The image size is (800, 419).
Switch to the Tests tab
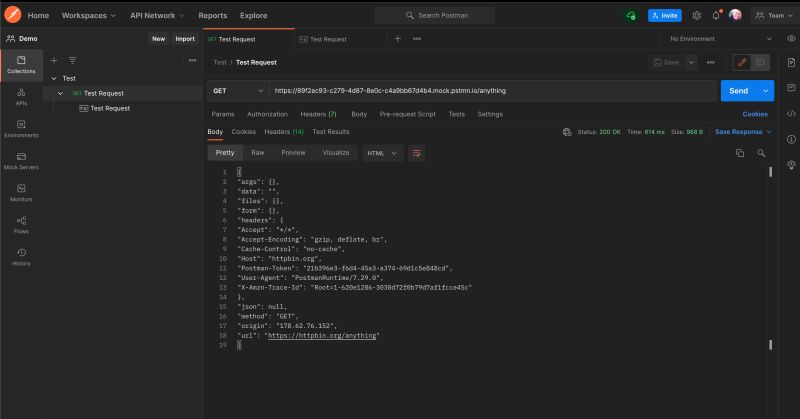[x=457, y=114]
